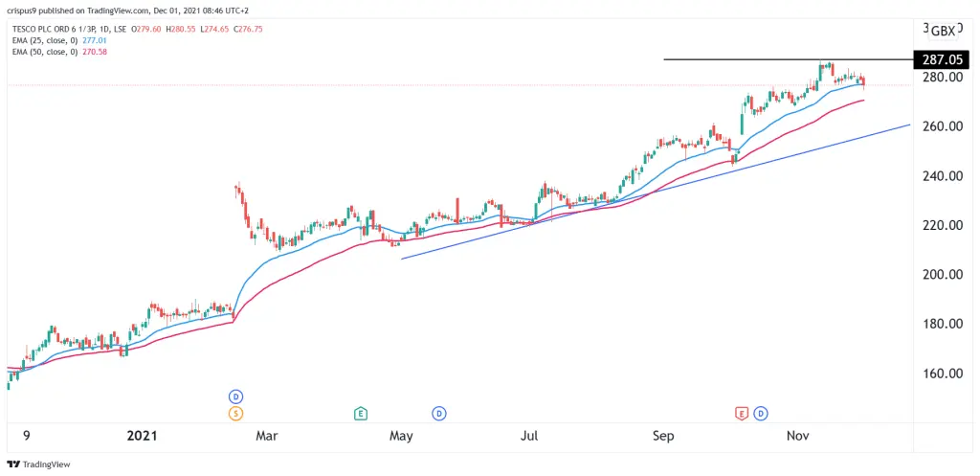Viewport: 980px width, 476px height.
Task: Click the 200.00 price axis label
Action: (942, 275)
